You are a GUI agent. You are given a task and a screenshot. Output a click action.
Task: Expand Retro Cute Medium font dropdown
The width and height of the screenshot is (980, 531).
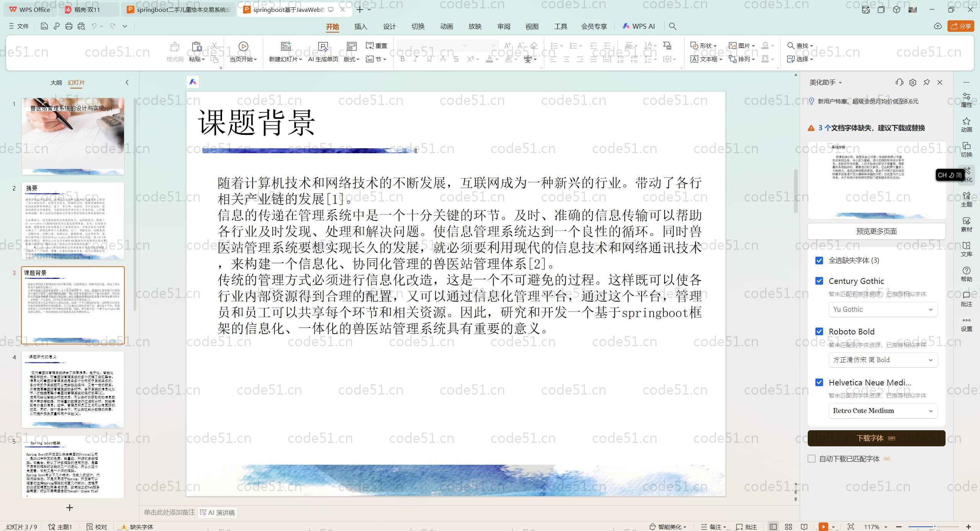pyautogui.click(x=883, y=411)
